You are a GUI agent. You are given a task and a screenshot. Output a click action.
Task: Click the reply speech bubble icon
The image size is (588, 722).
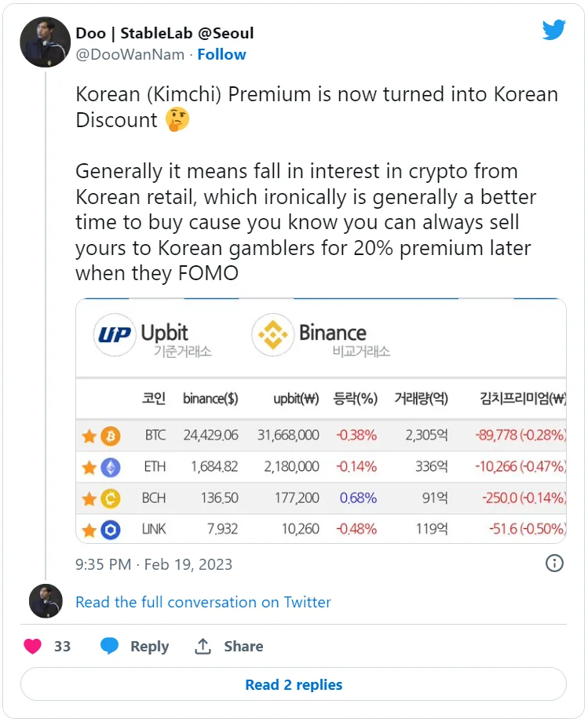pos(110,646)
